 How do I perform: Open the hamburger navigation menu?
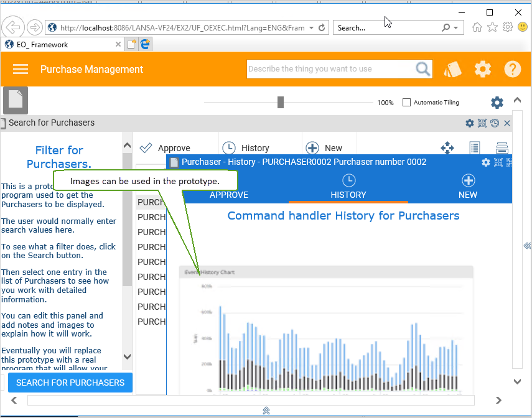point(21,69)
